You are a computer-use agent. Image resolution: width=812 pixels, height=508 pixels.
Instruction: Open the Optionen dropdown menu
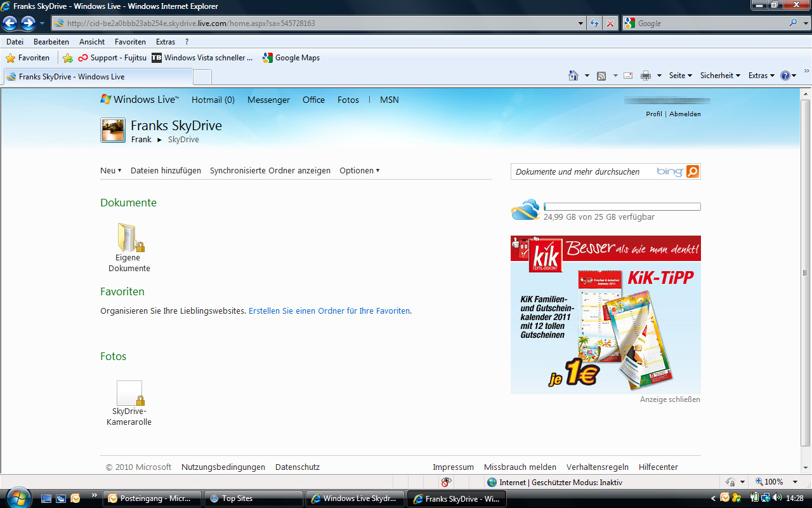coord(359,171)
